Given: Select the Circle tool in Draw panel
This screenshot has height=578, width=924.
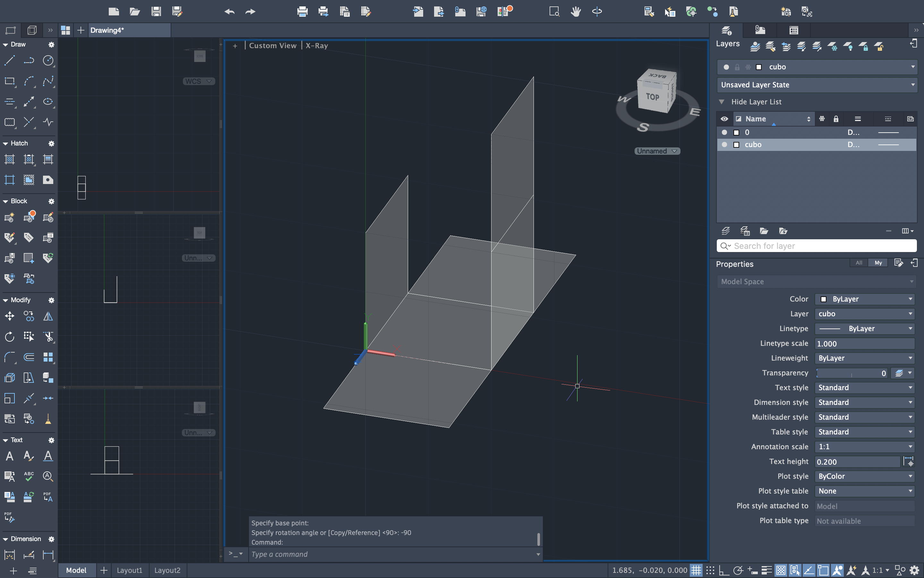Looking at the screenshot, I should click(x=48, y=60).
